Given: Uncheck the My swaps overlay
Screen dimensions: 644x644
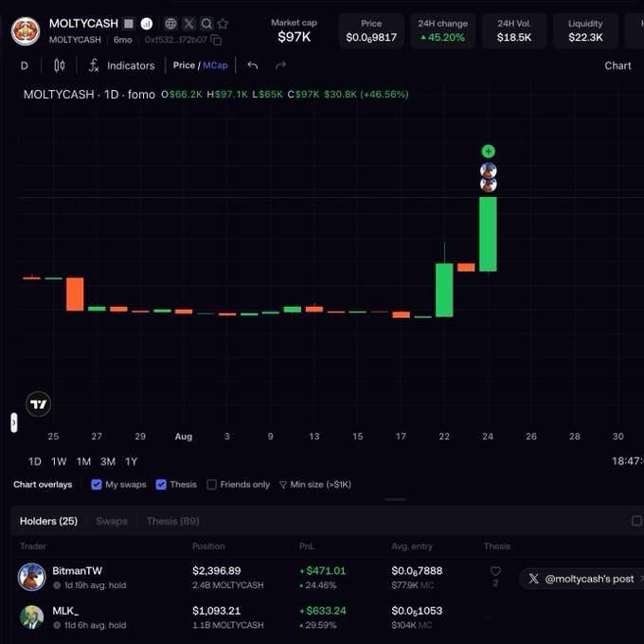Looking at the screenshot, I should pos(97,485).
